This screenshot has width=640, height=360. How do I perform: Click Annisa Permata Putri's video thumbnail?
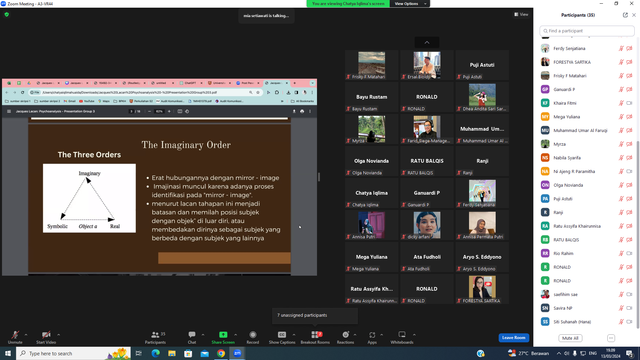[482, 225]
